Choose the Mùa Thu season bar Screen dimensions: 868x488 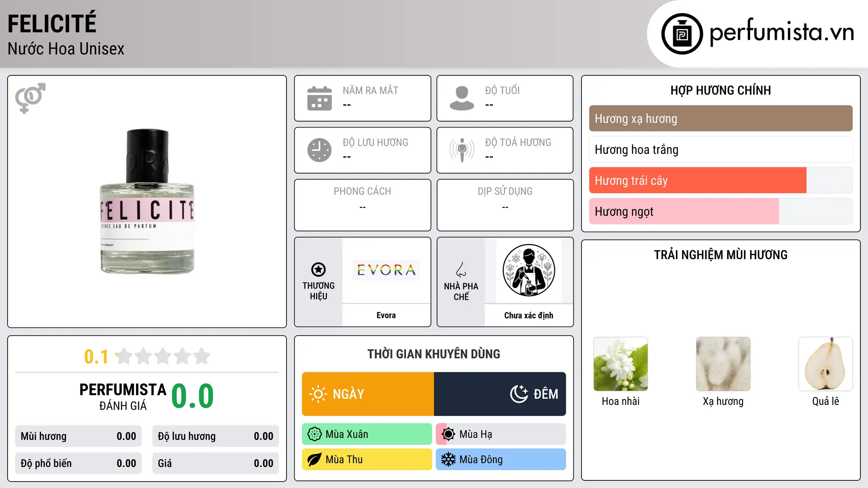click(x=367, y=460)
